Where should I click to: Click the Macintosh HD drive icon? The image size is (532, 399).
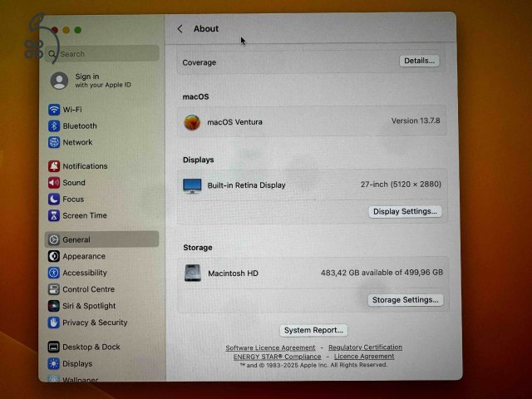click(192, 273)
